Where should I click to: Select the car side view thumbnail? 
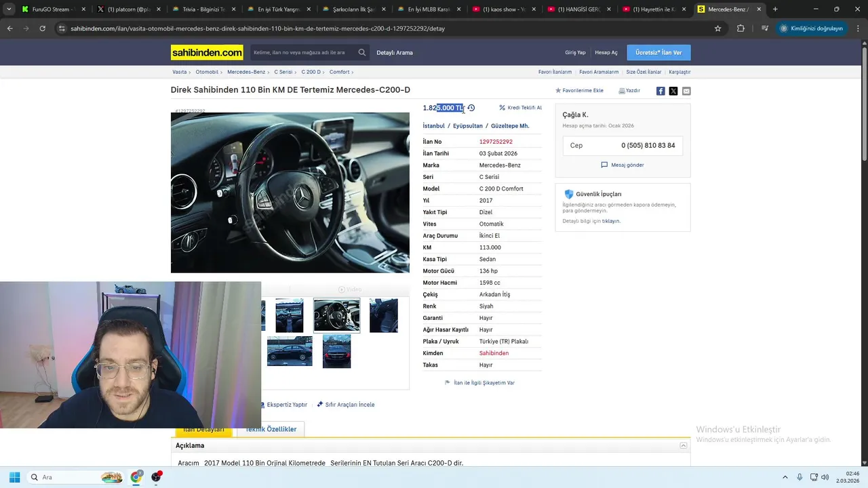290,352
